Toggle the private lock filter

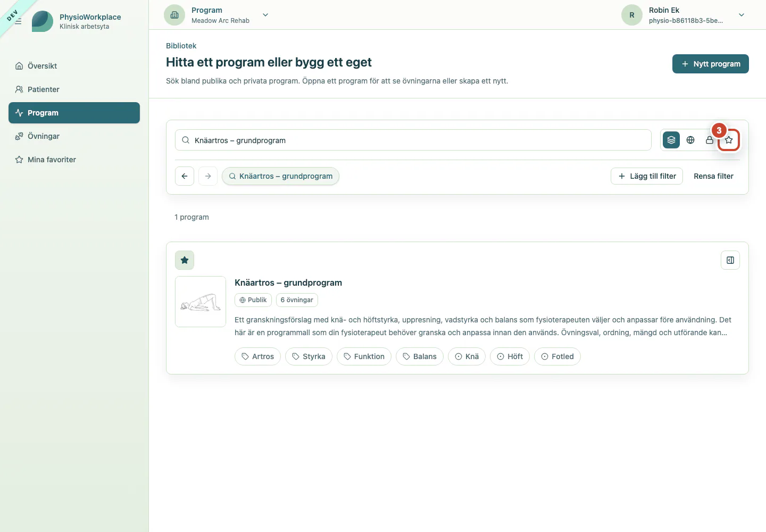click(x=710, y=140)
